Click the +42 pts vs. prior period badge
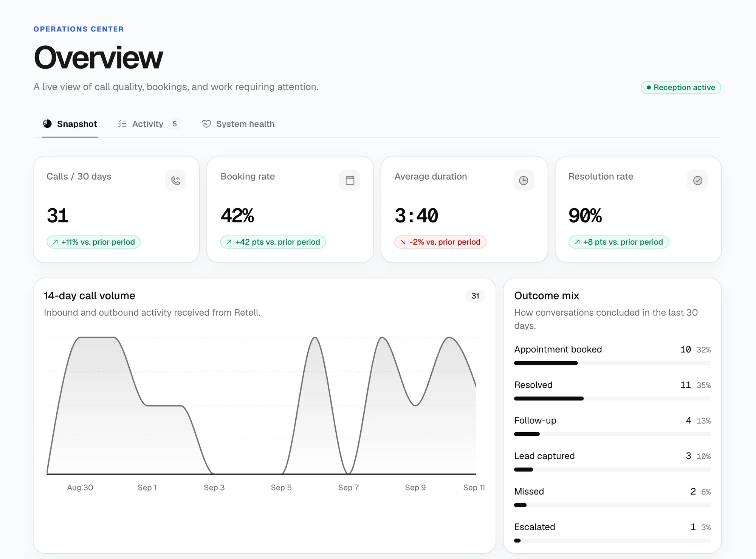 [273, 242]
